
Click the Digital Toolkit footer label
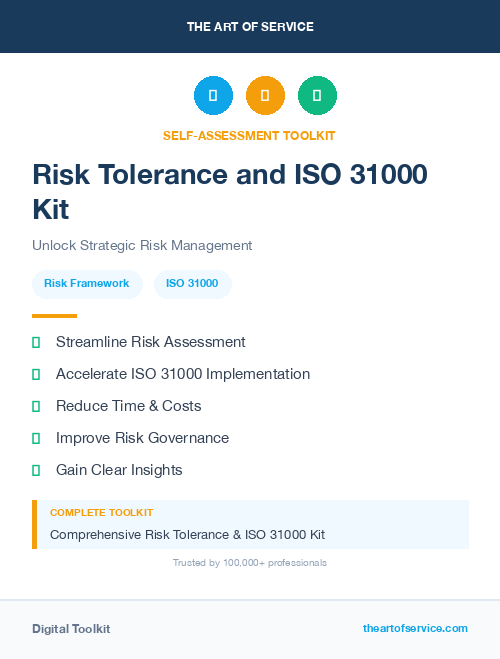click(x=71, y=629)
